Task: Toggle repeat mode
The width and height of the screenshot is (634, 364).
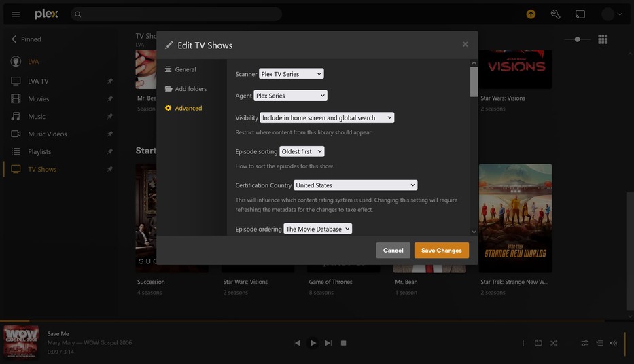Action: click(538, 343)
